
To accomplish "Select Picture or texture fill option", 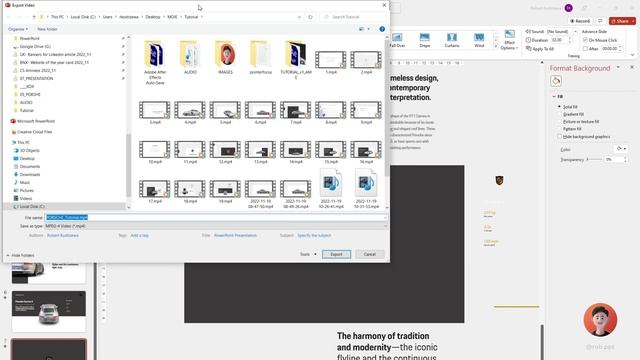I will [x=559, y=121].
